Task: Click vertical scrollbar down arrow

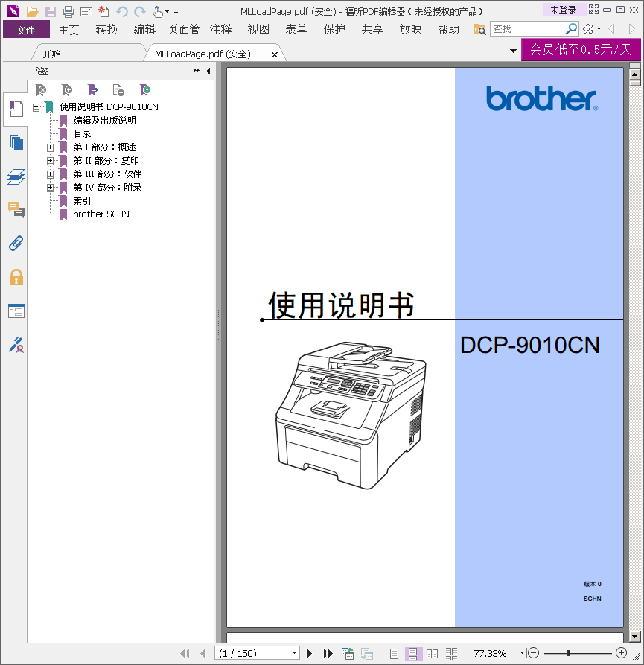Action: [634, 636]
